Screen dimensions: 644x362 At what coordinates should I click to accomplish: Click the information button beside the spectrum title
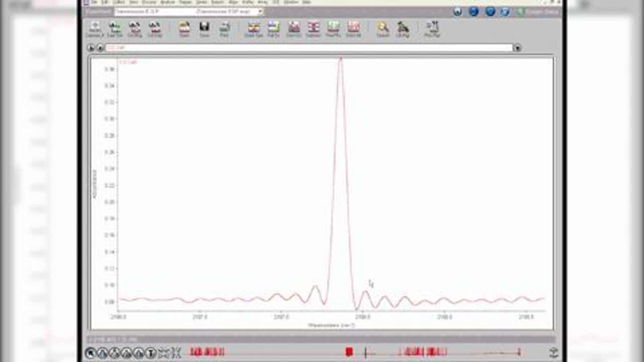tap(100, 48)
